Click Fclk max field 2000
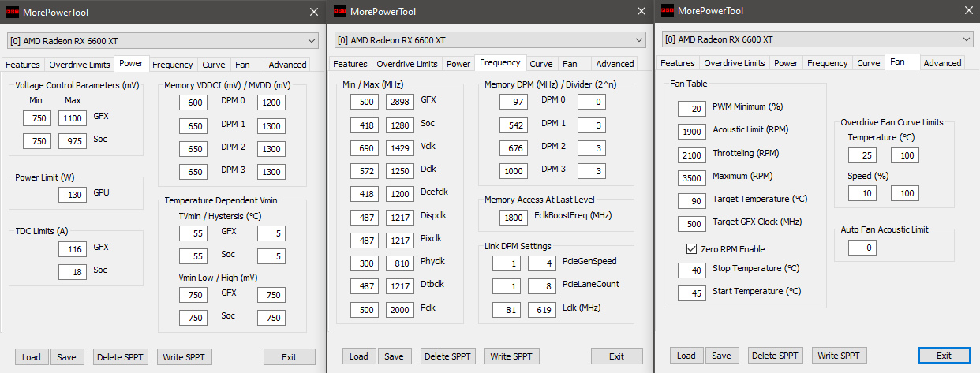The image size is (980, 373). click(400, 310)
